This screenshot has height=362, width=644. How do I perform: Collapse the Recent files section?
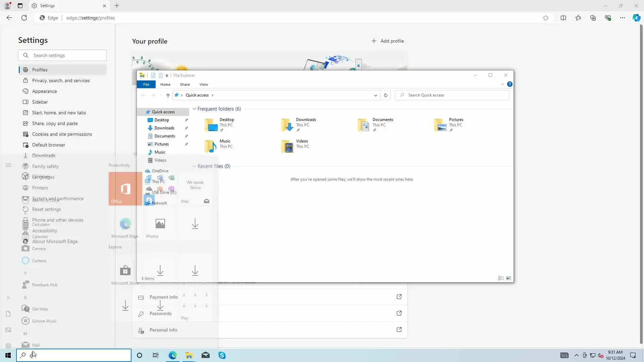(x=194, y=166)
